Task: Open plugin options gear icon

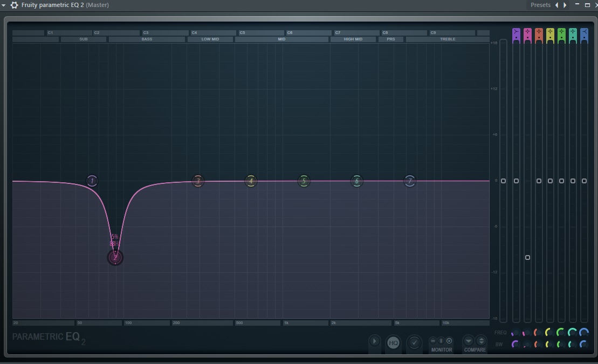Action: [14, 5]
